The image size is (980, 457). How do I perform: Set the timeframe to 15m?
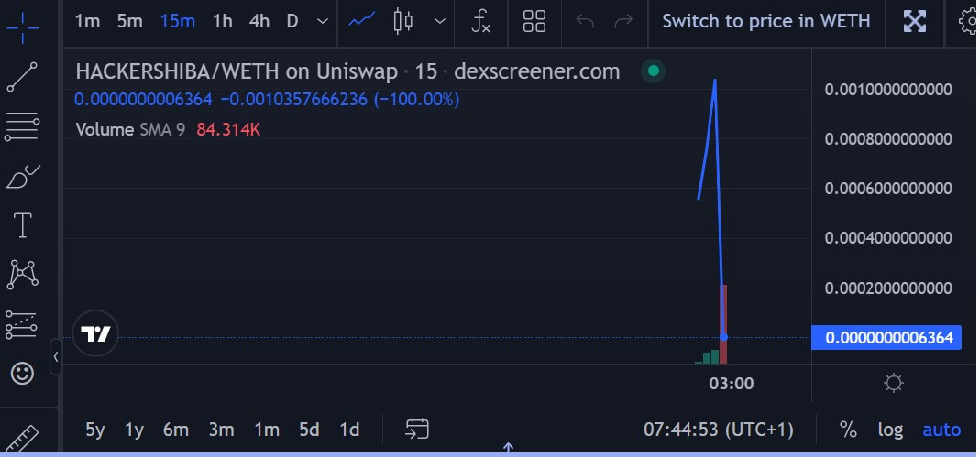tap(178, 21)
